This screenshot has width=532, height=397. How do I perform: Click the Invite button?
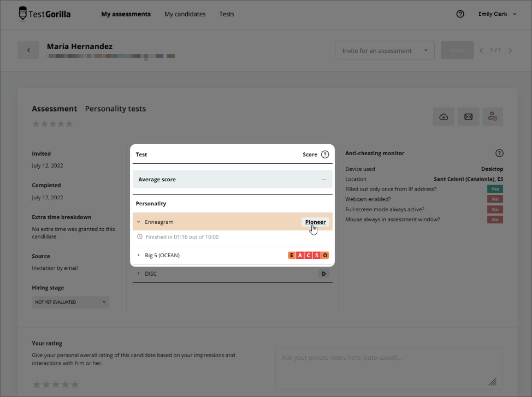(x=457, y=50)
